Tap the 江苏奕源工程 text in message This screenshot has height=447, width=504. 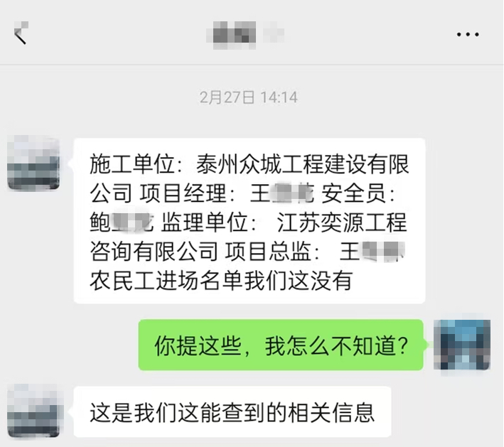pyautogui.click(x=342, y=222)
